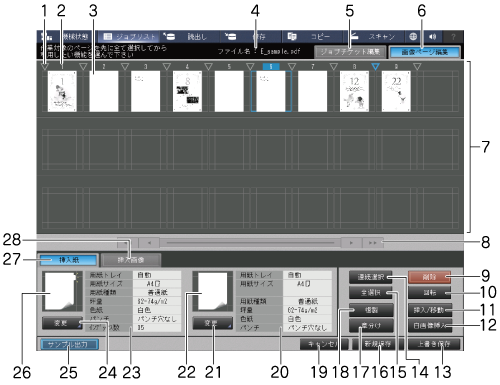The width and height of the screenshot is (500, 385).
Task: Select page 4 thumbnail showing number 8
Action: click(x=187, y=91)
